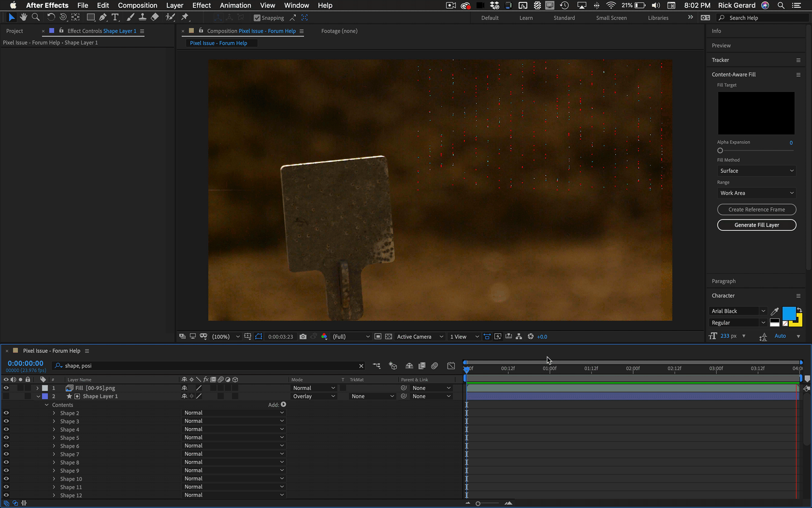Hide the Fill [00-95].png layer
This screenshot has height=508, width=812.
click(6, 388)
